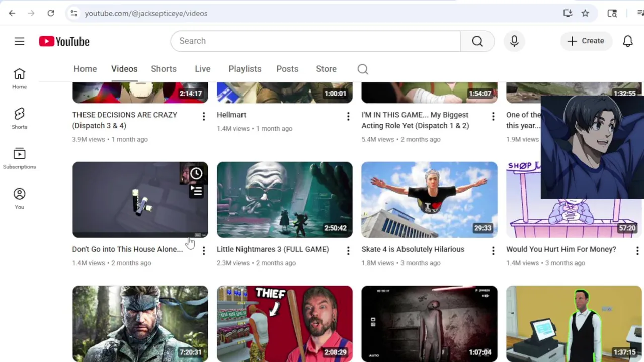Open Little Nightmares 3 (FULL GAME) title
The height and width of the screenshot is (362, 644).
coord(273,249)
